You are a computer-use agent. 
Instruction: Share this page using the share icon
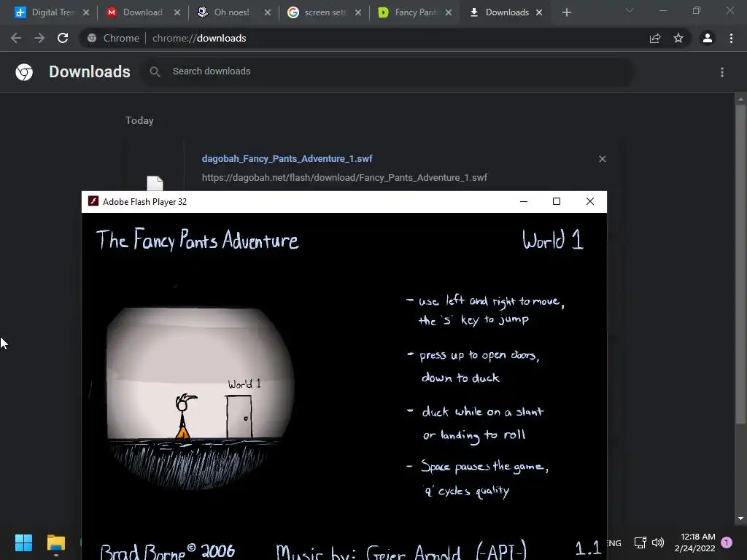655,38
